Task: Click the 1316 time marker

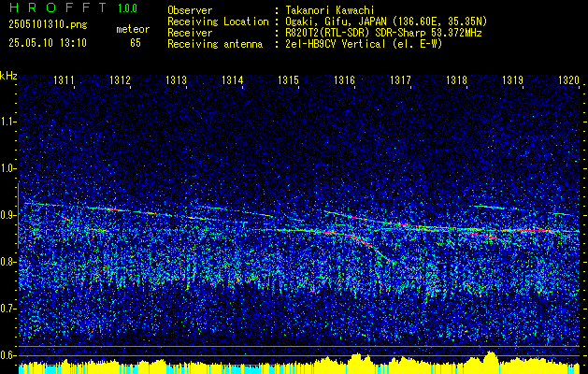Action: click(344, 79)
